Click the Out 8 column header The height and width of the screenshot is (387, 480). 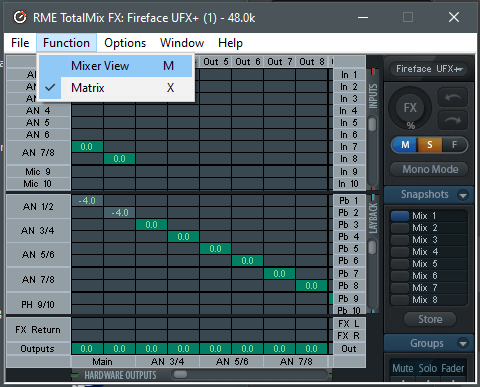click(311, 62)
